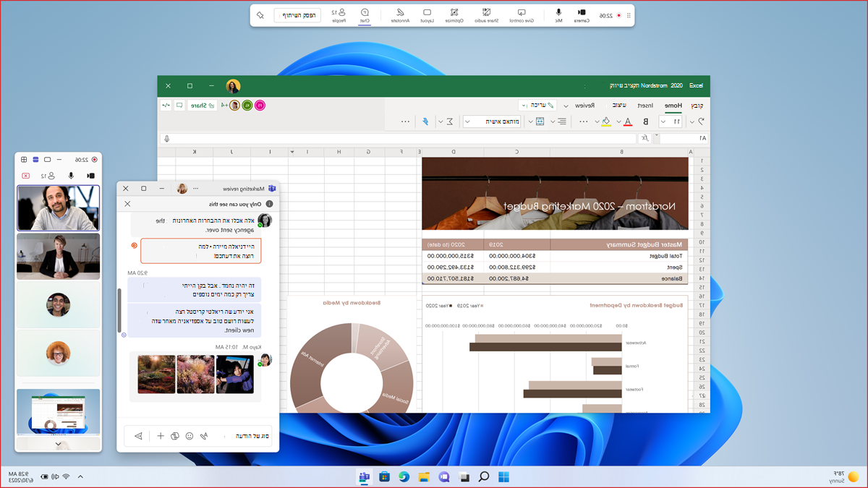
Task: Toggle Share audio in sharing toolbar
Action: [486, 15]
